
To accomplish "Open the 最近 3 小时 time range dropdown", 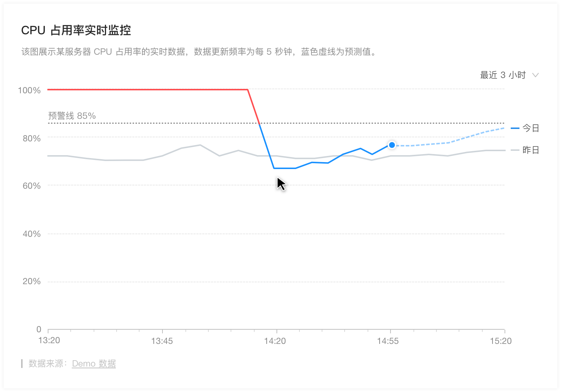I will point(509,75).
